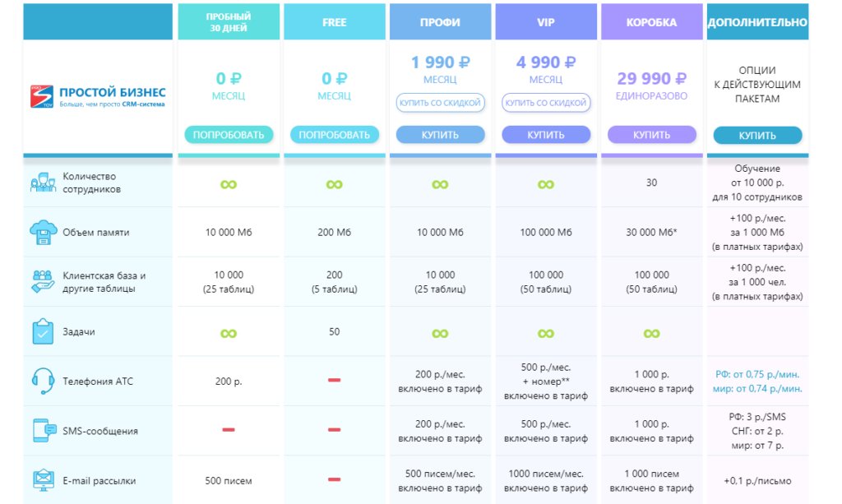The height and width of the screenshot is (504, 842).
Task: Click the e-mail newsletter envelope icon
Action: point(42,480)
